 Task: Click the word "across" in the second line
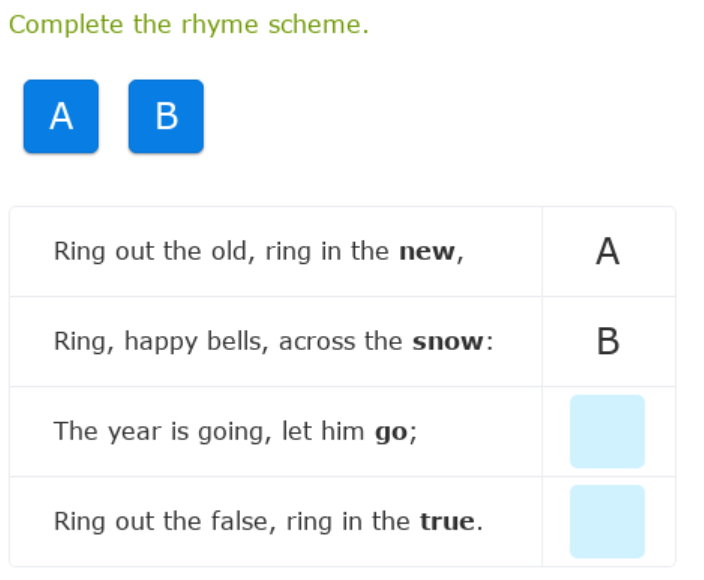click(x=317, y=342)
